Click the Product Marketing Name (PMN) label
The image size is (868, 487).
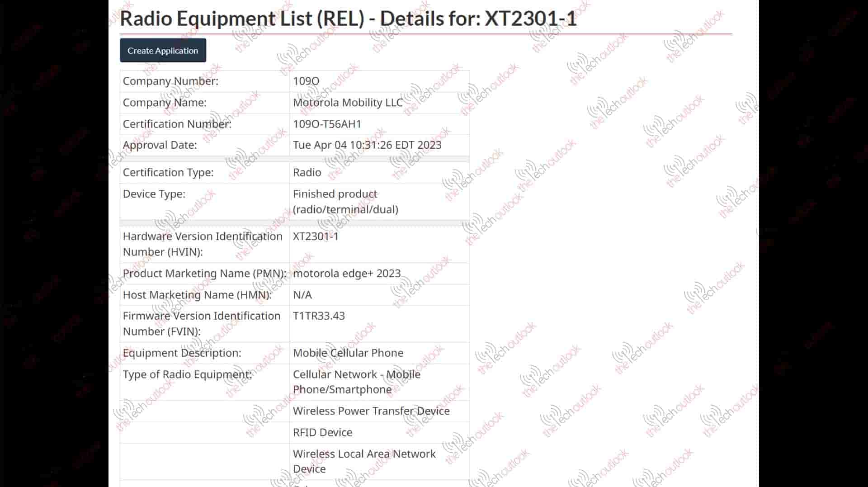[x=204, y=274]
